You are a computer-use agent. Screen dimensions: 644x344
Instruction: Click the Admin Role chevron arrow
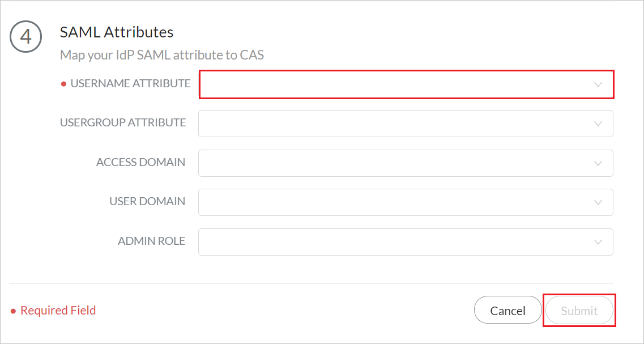pyautogui.click(x=598, y=242)
